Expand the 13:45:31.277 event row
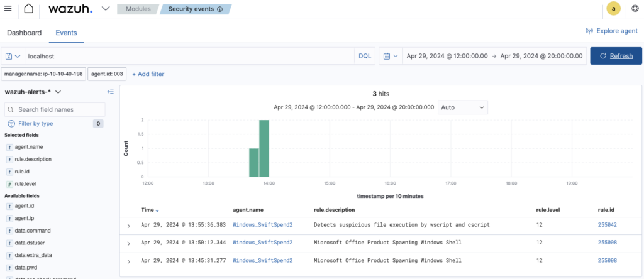Screen dimensions: 644x279 [x=128, y=261]
